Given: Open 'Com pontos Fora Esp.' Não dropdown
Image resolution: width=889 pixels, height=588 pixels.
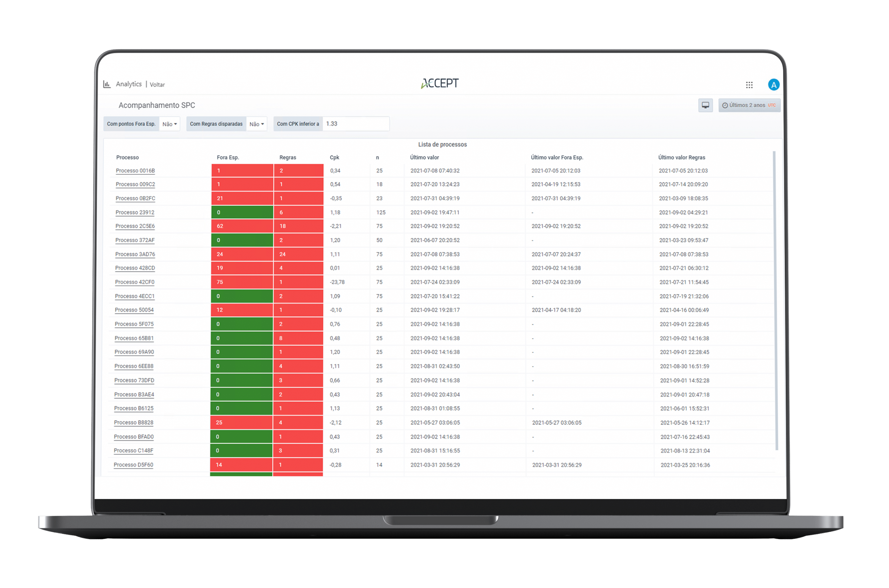Looking at the screenshot, I should click(x=169, y=124).
